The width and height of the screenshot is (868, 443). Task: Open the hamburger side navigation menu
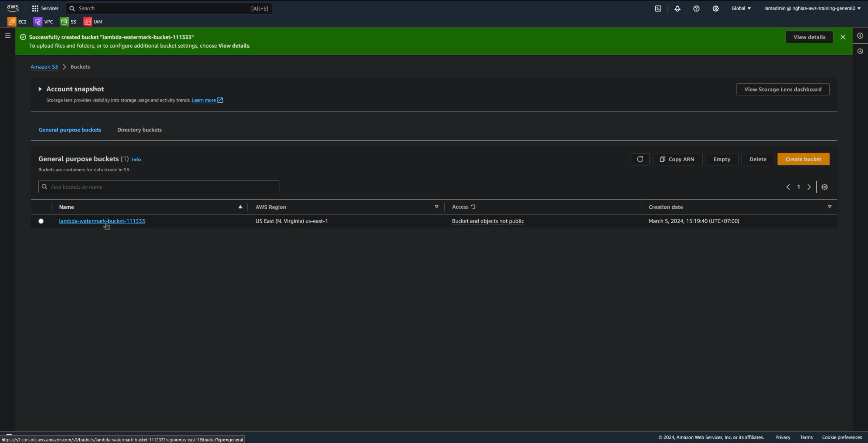click(x=8, y=36)
